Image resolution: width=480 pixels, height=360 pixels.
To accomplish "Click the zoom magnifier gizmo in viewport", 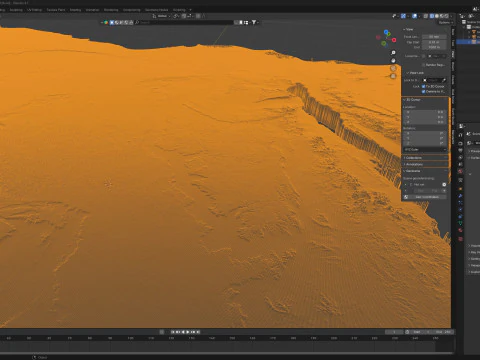I will tap(393, 53).
